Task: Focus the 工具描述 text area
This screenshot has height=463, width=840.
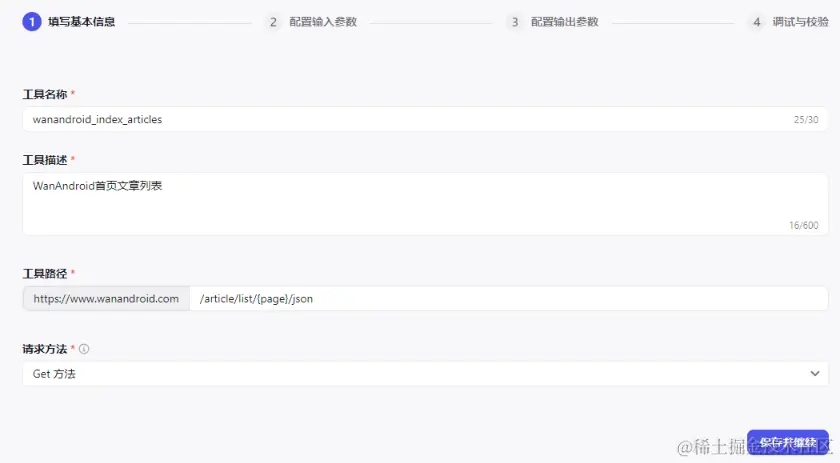Action: (x=425, y=204)
